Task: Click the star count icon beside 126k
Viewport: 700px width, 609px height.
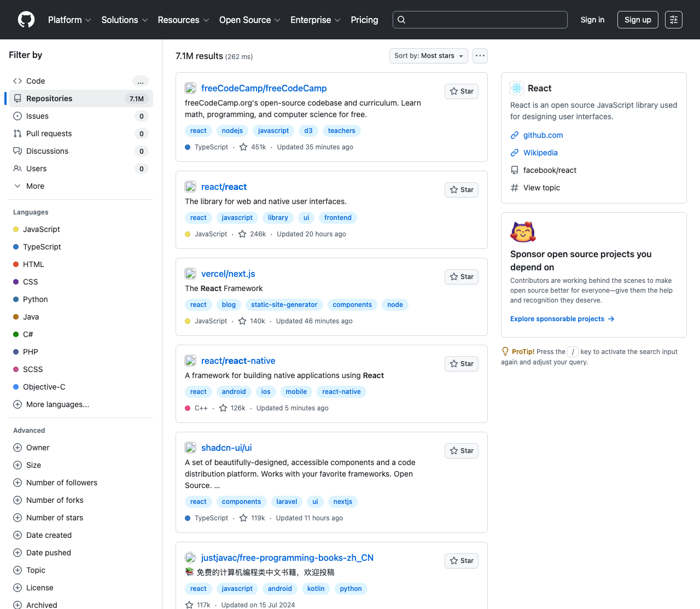Action: 223,408
